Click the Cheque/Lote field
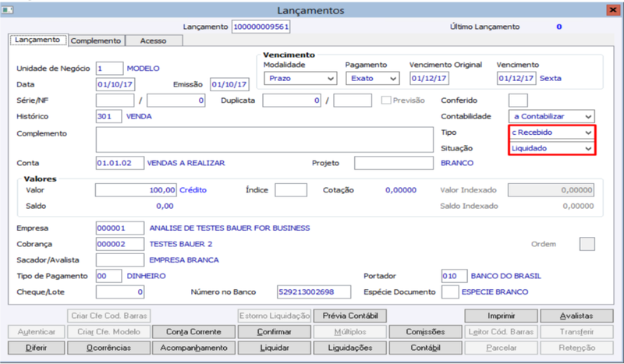This screenshot has width=624, height=364. click(x=120, y=292)
